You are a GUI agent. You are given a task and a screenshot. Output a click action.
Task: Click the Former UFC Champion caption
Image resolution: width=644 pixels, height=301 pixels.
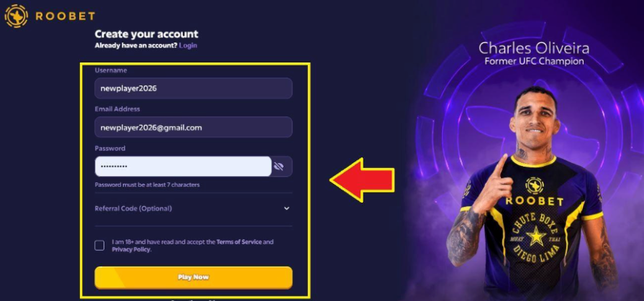pyautogui.click(x=534, y=62)
